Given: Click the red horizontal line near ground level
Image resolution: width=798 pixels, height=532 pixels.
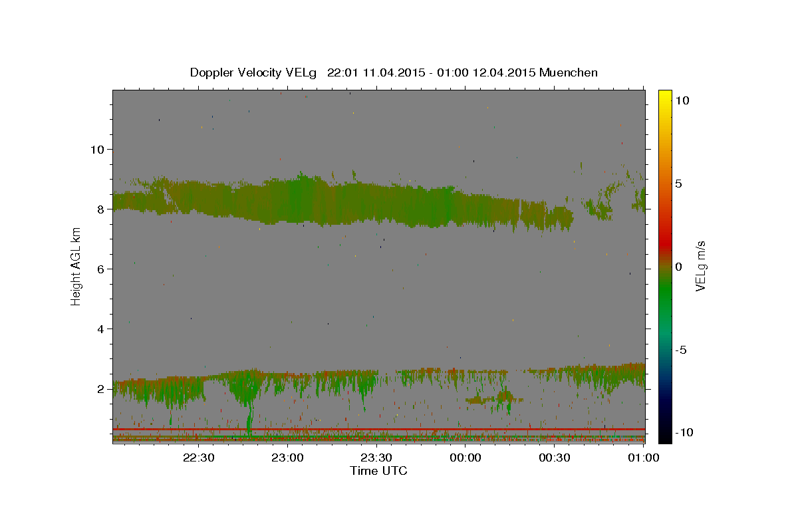Looking at the screenshot, I should [x=379, y=430].
